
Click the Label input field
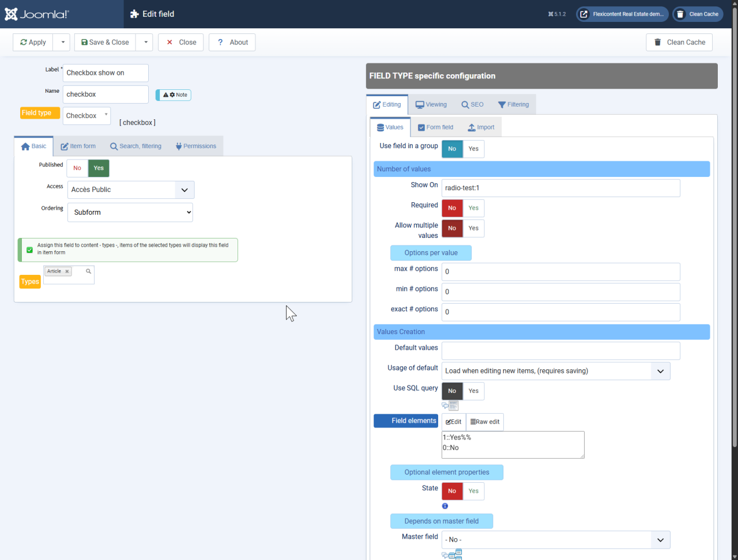106,73
